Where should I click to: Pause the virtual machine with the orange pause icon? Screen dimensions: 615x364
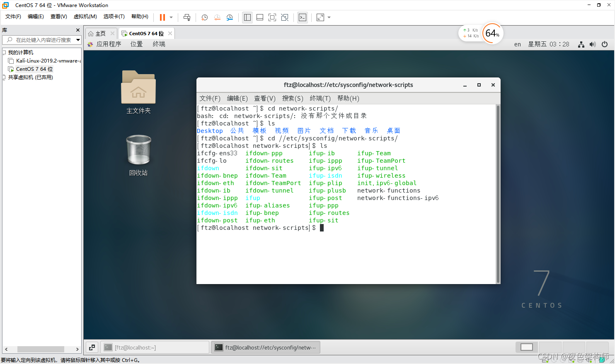[x=162, y=17]
